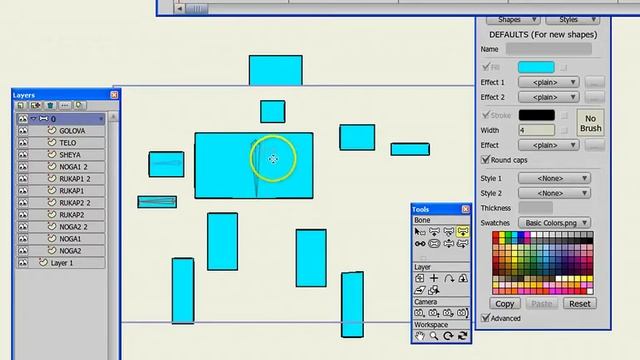Pick a color from the swatches palette
This screenshot has width=640, height=360.
point(543,263)
